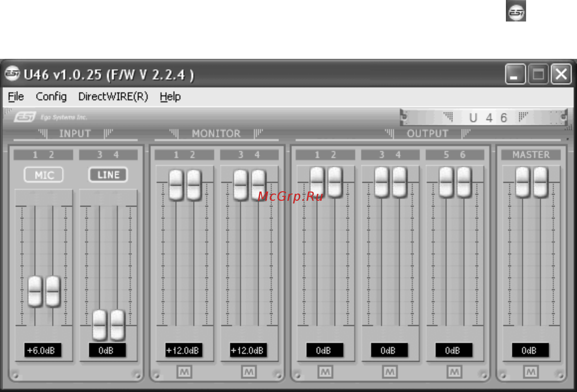Click the U46 device label panel
Screen dimensions: 577x392
(x=484, y=117)
